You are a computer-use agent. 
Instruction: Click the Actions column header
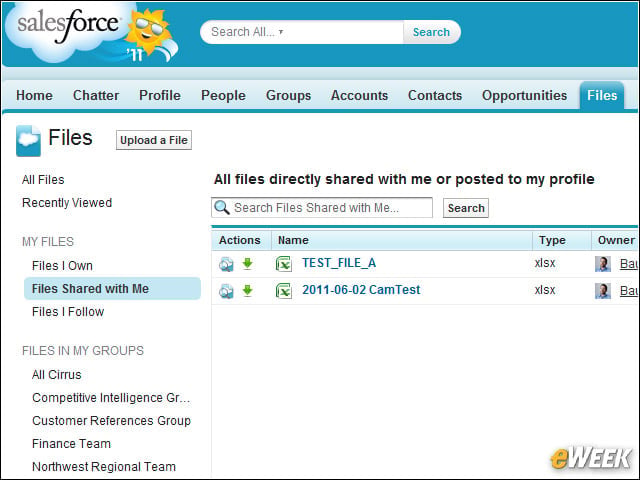240,240
